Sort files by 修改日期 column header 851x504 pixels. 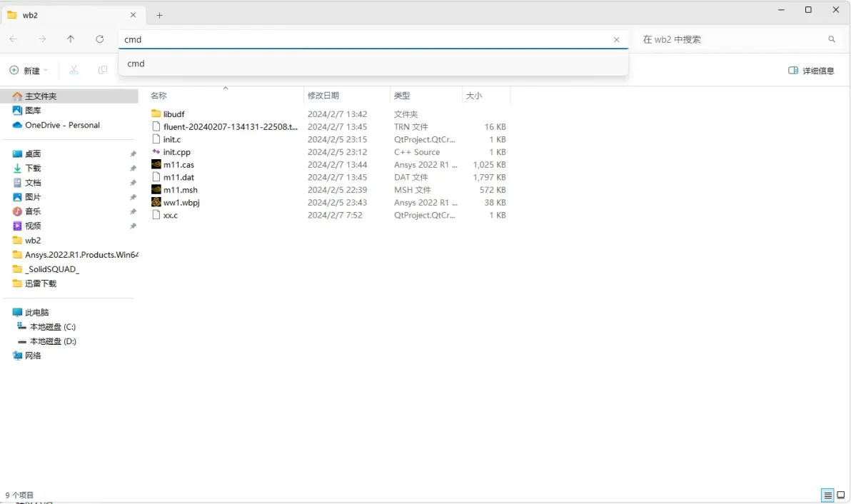(x=323, y=96)
